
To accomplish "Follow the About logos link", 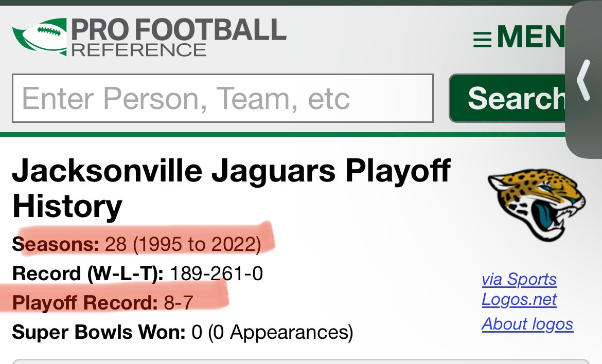I will click(527, 324).
